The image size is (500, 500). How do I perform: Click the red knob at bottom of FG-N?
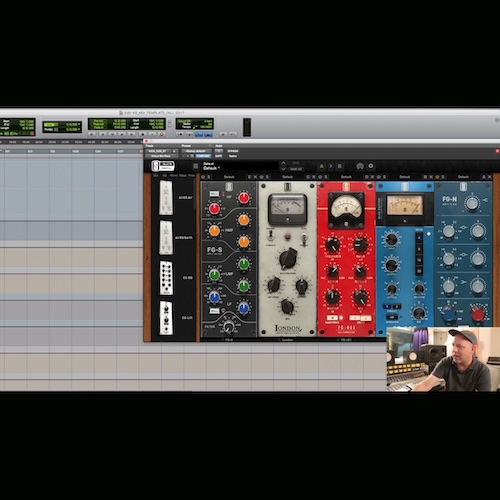pyautogui.click(x=478, y=314)
